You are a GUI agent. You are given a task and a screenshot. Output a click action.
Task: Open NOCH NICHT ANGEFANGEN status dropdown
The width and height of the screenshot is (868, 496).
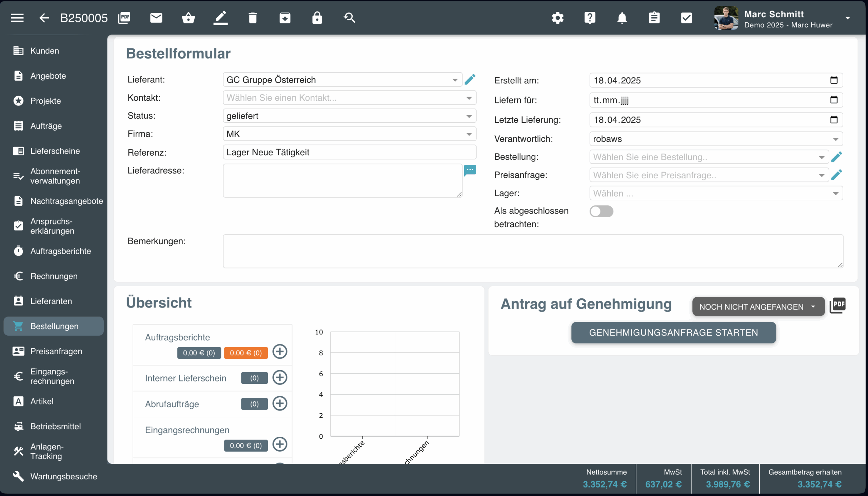[758, 306]
